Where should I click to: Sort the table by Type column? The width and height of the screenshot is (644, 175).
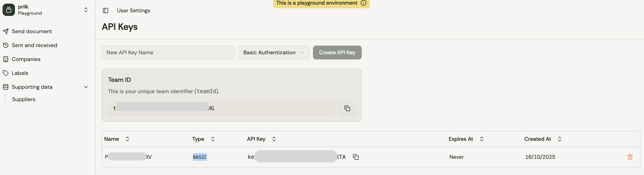tap(213, 139)
